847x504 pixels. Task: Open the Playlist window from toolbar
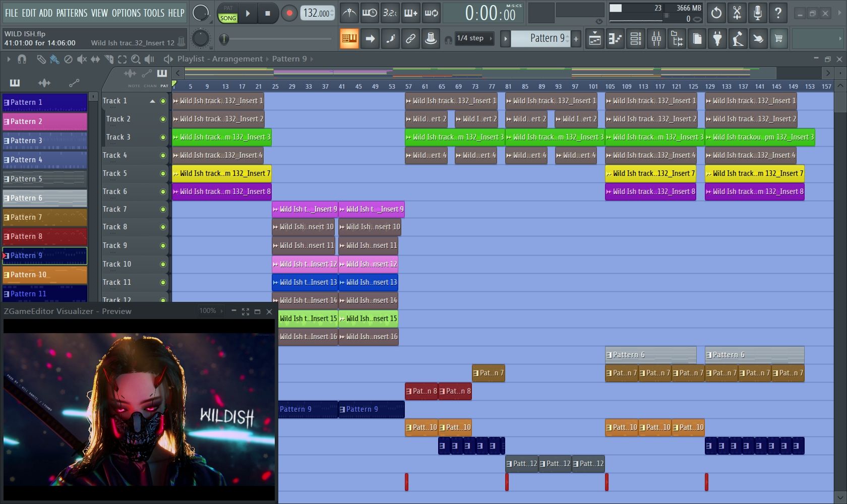(595, 38)
